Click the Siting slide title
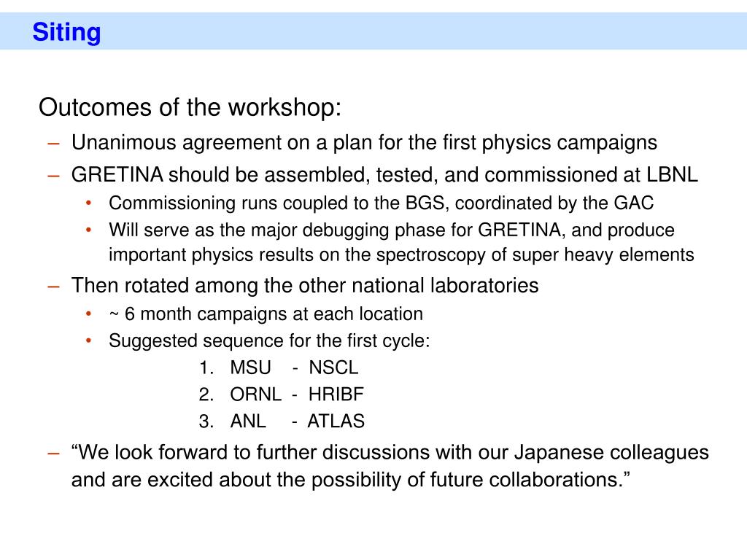747x560 pixels. tap(66, 32)
